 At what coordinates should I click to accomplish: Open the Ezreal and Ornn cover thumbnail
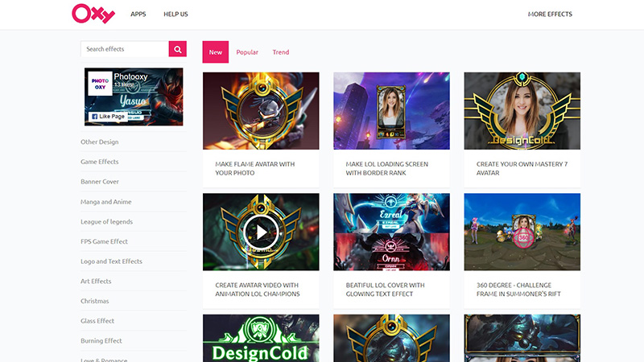click(391, 232)
